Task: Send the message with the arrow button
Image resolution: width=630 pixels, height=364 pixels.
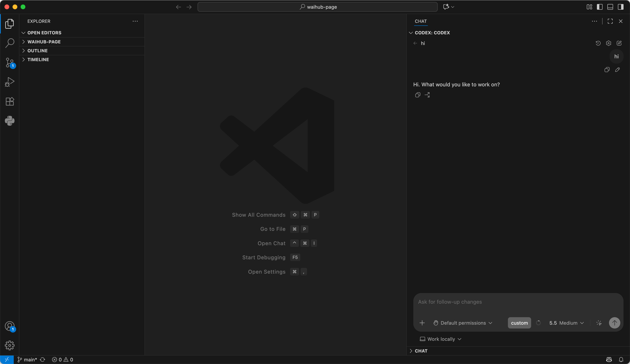Action: 614,323
